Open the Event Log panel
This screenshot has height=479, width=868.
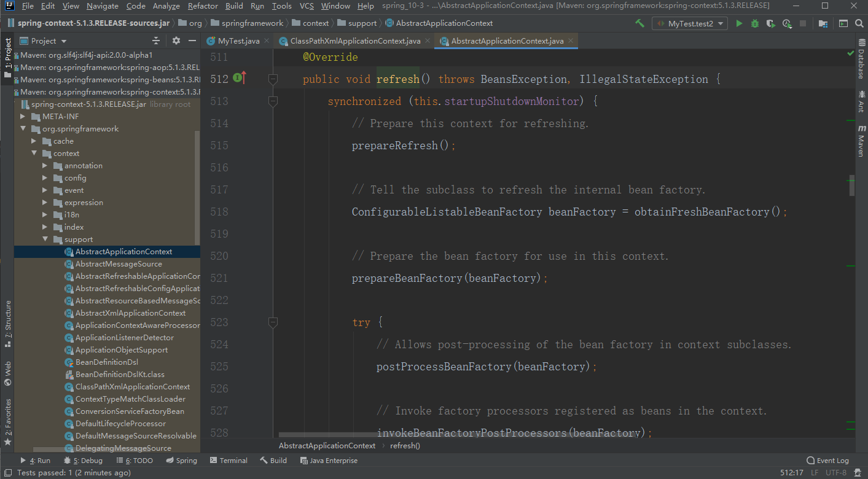tap(827, 461)
